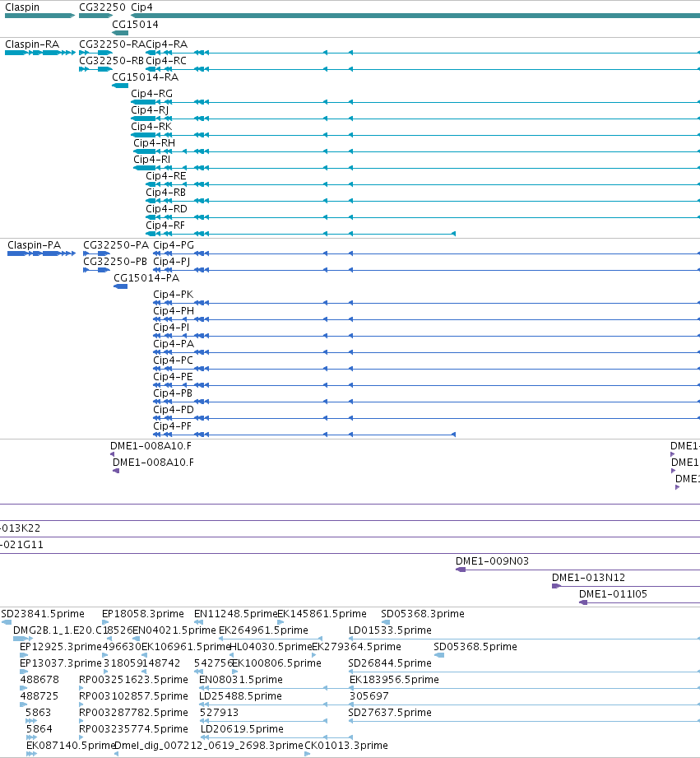Image resolution: width=700 pixels, height=758 pixels.
Task: Click the LD01533.5prime EST label
Action: pos(391,630)
